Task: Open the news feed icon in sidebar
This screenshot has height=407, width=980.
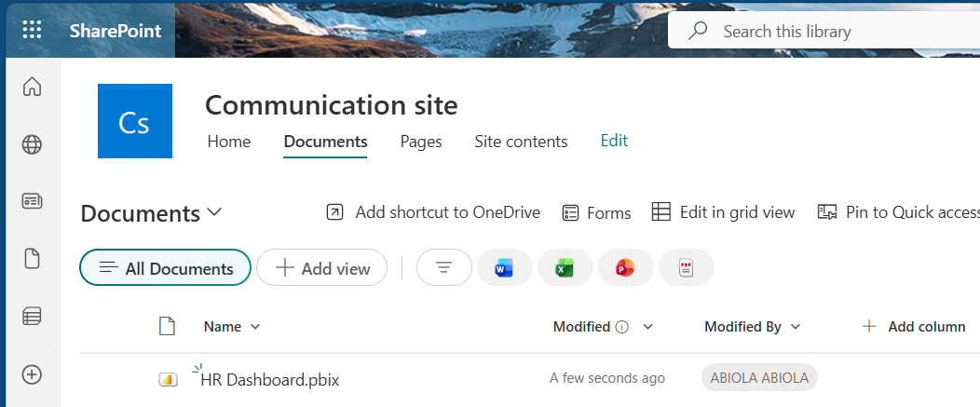Action: [x=32, y=200]
